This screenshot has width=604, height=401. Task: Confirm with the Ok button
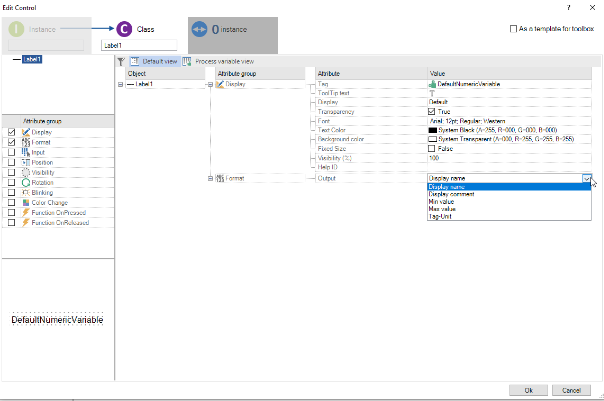click(x=528, y=390)
